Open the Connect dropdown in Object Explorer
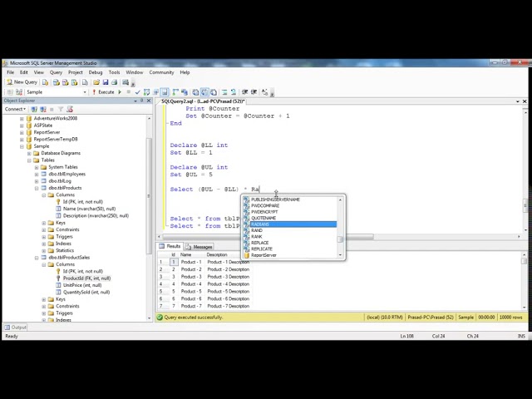Viewport: 532px width, 399px height. (x=15, y=109)
